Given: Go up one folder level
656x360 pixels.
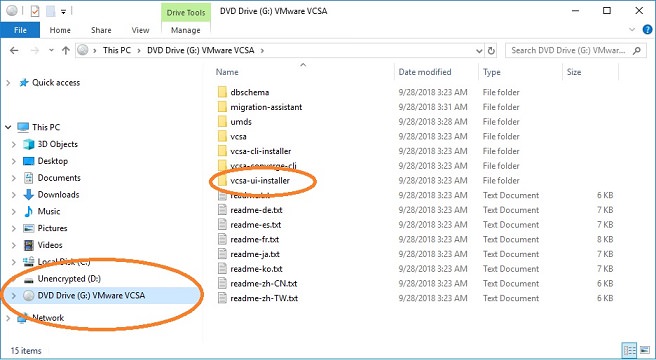Looking at the screenshot, I should (x=66, y=51).
